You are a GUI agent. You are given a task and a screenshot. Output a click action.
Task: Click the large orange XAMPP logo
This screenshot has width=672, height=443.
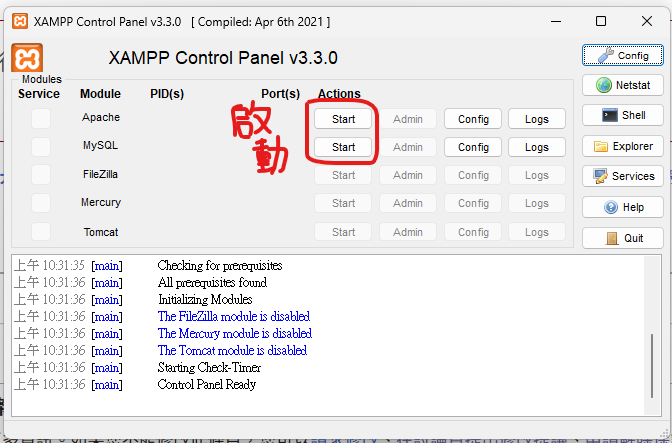pos(27,57)
